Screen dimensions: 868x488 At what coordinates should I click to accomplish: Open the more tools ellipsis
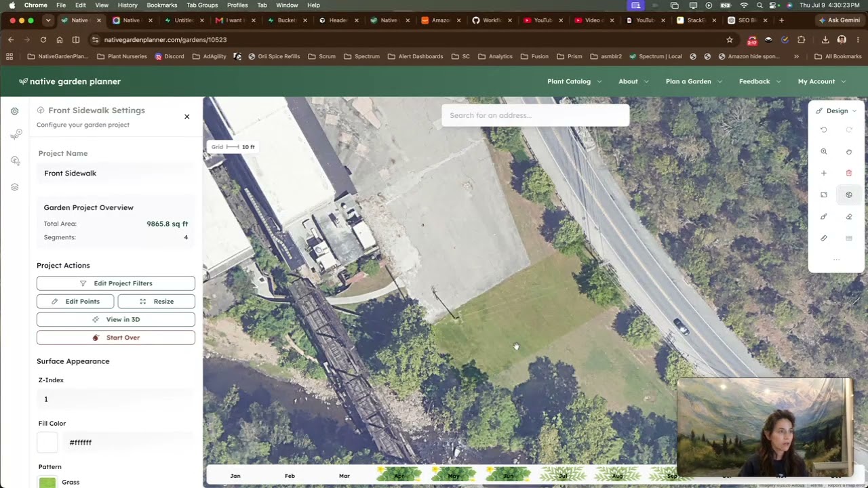coord(836,260)
